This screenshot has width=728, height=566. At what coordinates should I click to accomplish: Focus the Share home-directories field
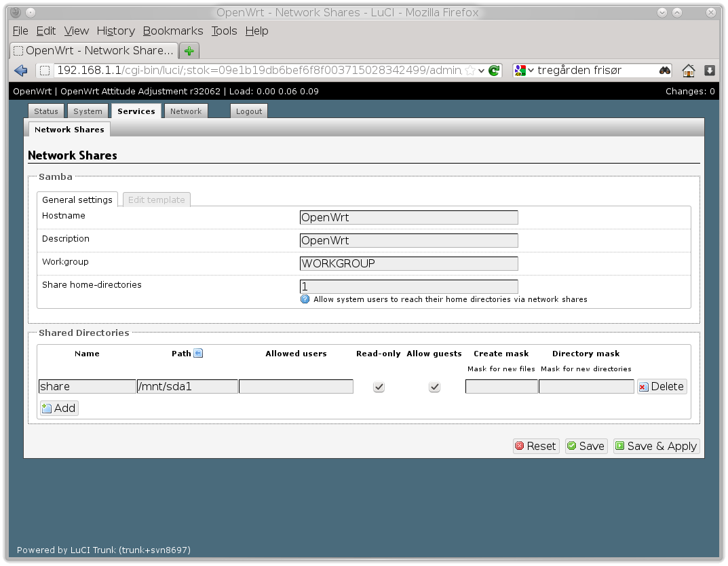pos(408,286)
